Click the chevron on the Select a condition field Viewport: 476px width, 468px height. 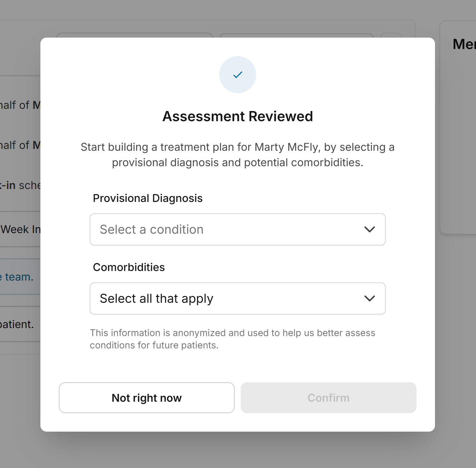click(x=370, y=229)
